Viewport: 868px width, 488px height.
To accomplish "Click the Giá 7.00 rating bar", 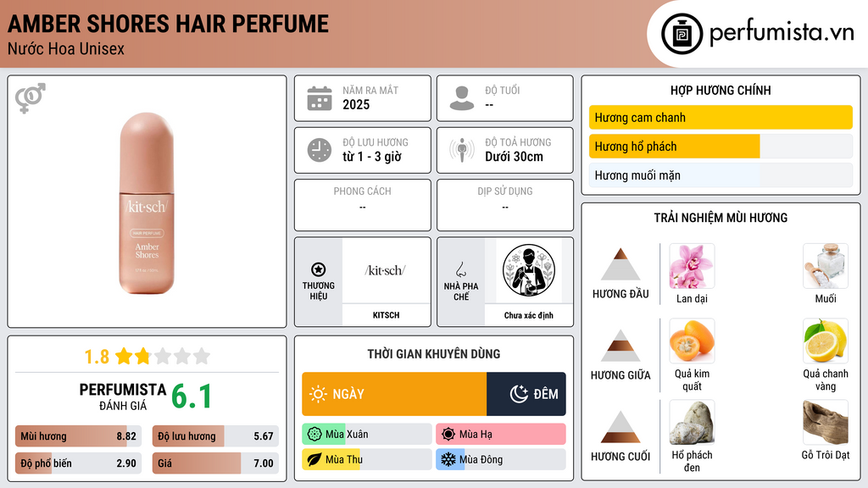I will tap(215, 463).
